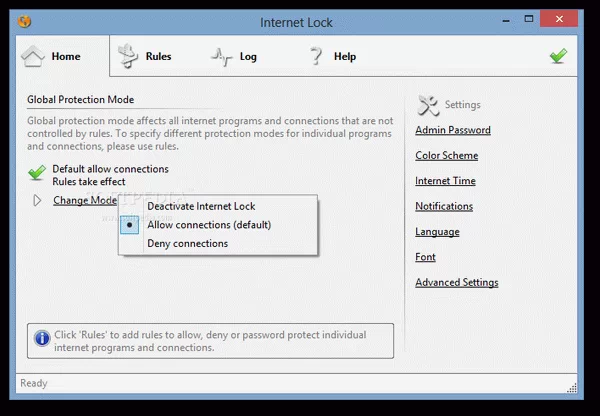Screen dimensions: 600x416
Task: Choose Deny connections in the popup menu
Action: (x=218, y=243)
